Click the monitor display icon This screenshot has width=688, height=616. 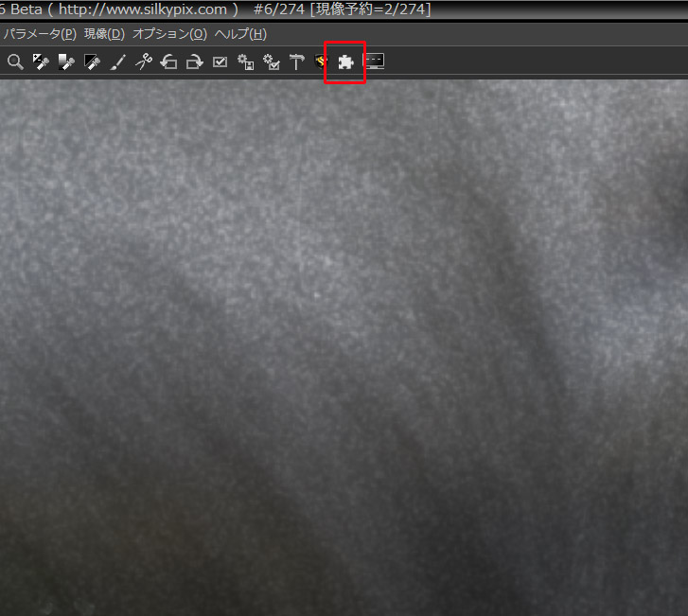click(x=374, y=62)
